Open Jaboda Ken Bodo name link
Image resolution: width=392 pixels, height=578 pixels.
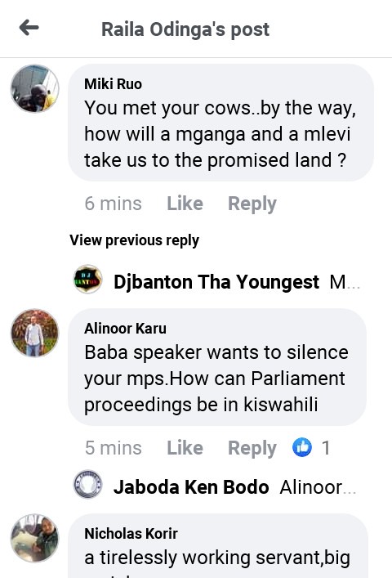coord(191,487)
